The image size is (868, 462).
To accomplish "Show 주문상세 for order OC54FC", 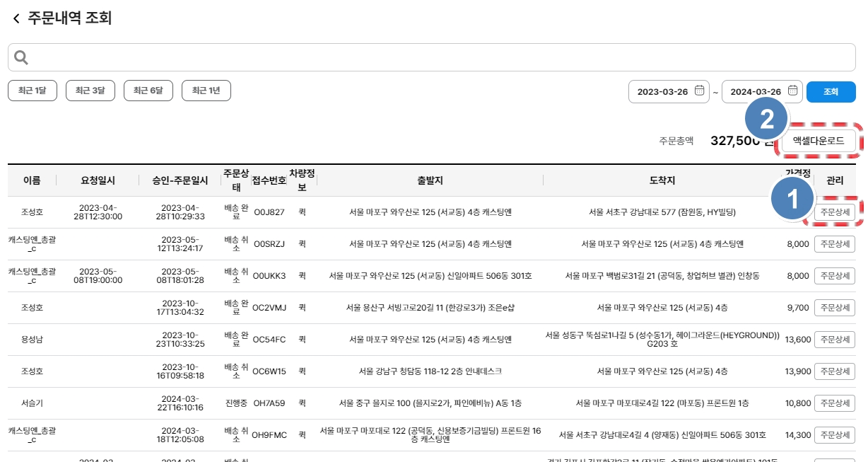I will (835, 340).
